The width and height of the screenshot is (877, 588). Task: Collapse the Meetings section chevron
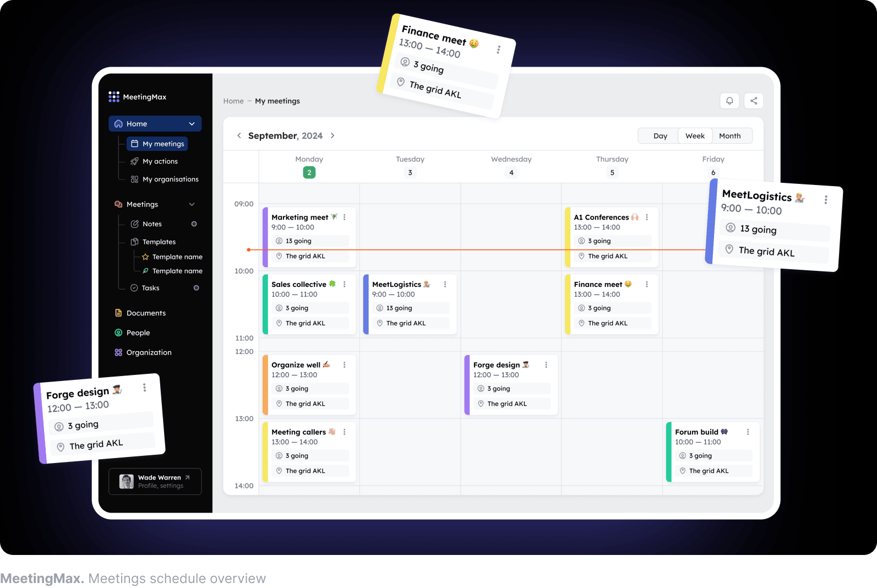(x=192, y=204)
